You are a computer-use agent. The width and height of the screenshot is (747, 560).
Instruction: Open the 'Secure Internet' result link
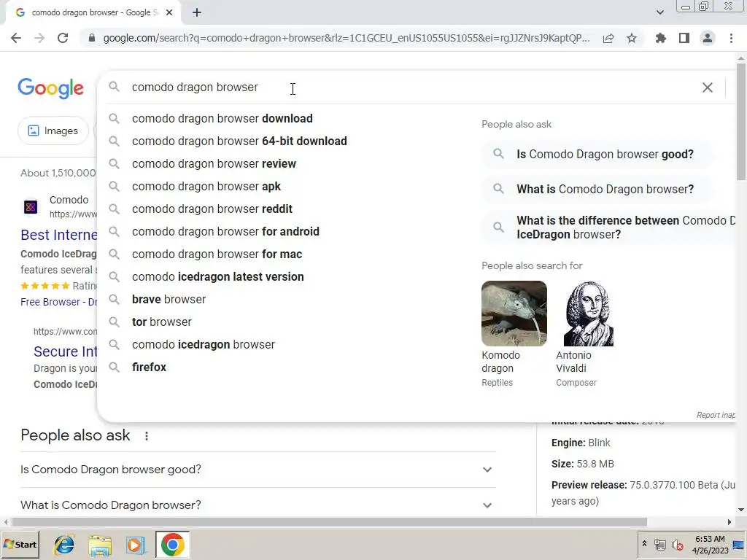point(65,351)
